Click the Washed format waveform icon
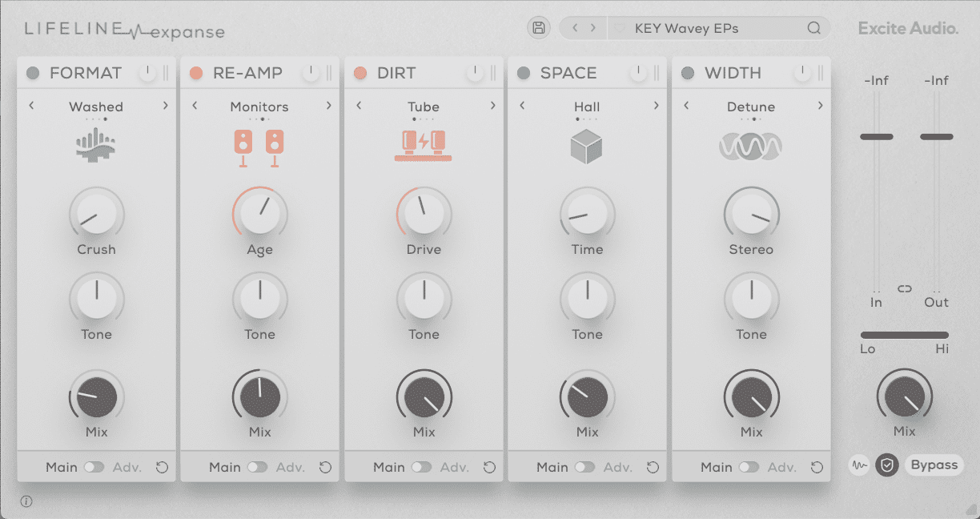The image size is (980, 519). pyautogui.click(x=96, y=145)
